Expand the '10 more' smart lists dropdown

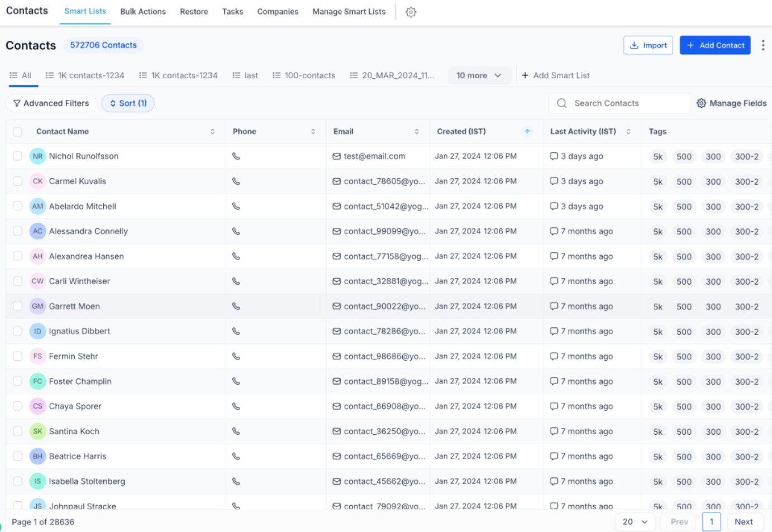[x=479, y=75]
